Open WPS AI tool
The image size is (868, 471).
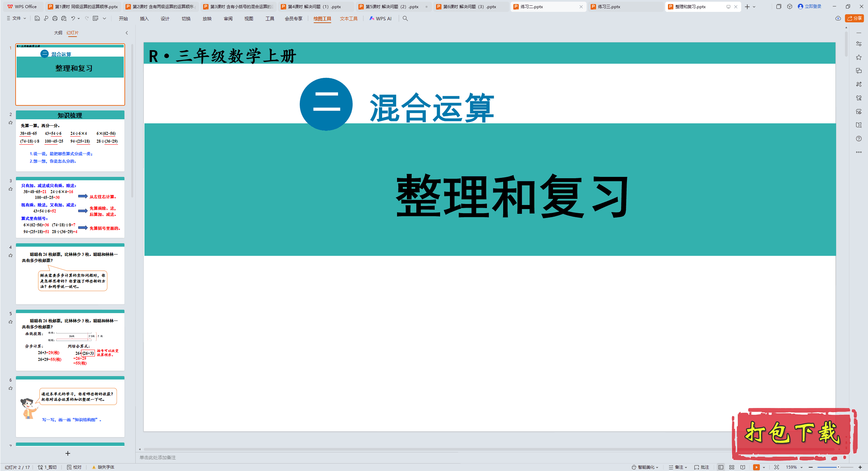380,19
